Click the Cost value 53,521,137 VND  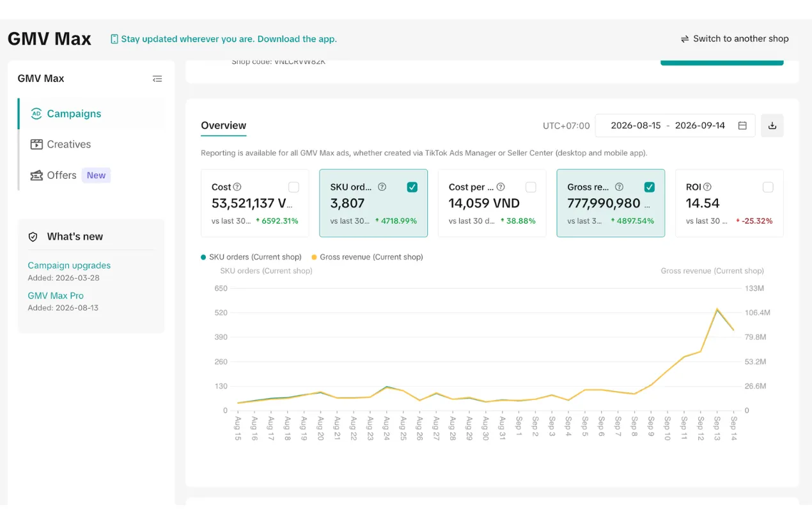253,204
